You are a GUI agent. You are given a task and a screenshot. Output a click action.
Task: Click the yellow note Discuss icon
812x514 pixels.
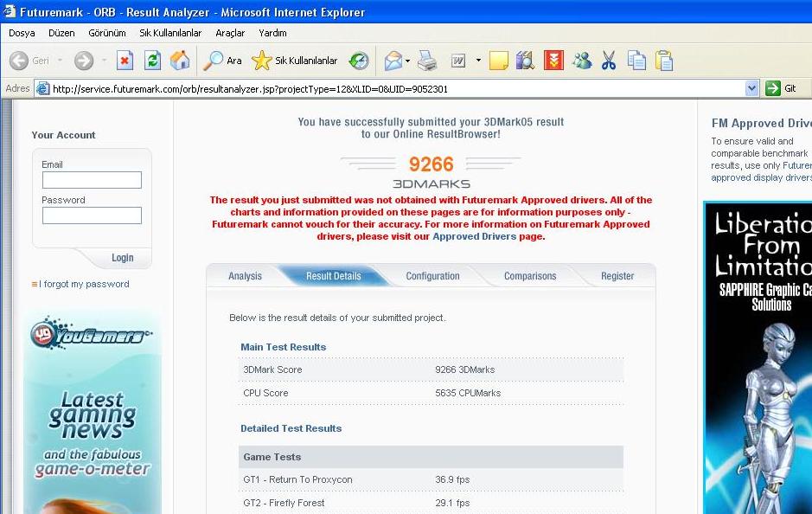click(498, 61)
